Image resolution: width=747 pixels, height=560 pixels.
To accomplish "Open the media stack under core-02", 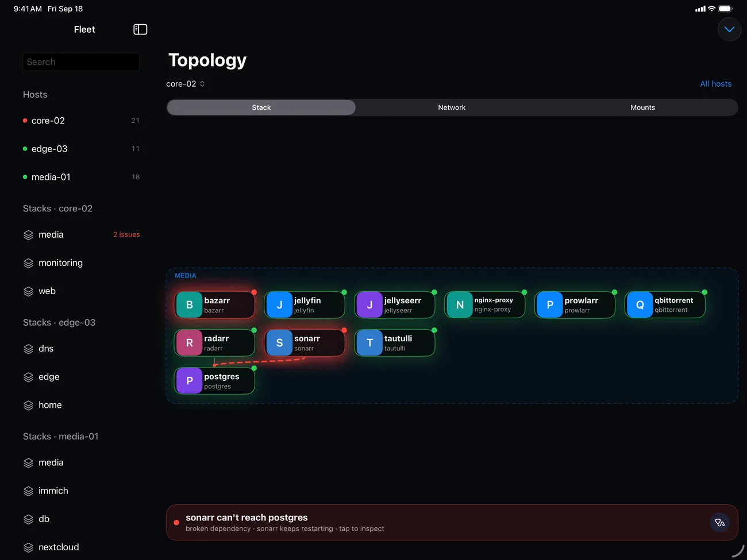I will [x=81, y=234].
